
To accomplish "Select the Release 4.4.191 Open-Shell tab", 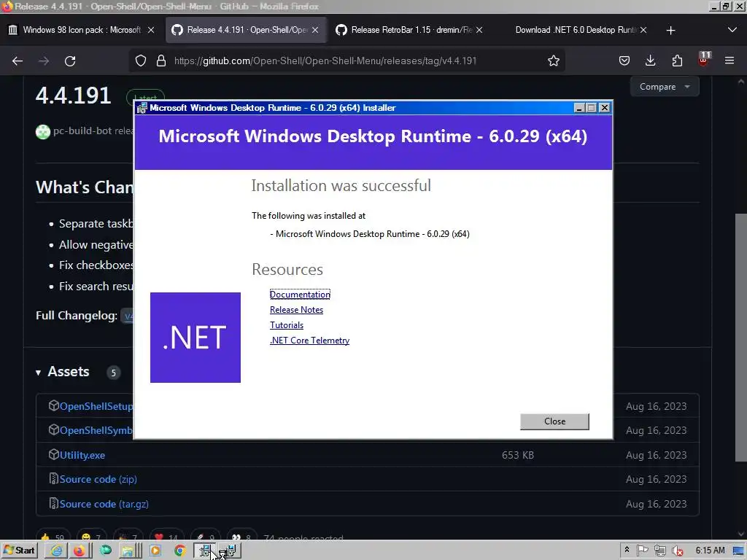I will click(246, 30).
